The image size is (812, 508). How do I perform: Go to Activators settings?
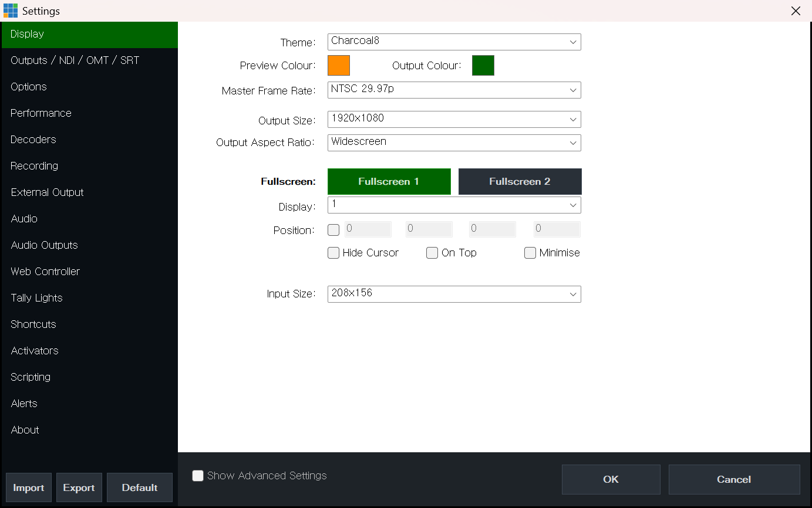[x=90, y=351]
